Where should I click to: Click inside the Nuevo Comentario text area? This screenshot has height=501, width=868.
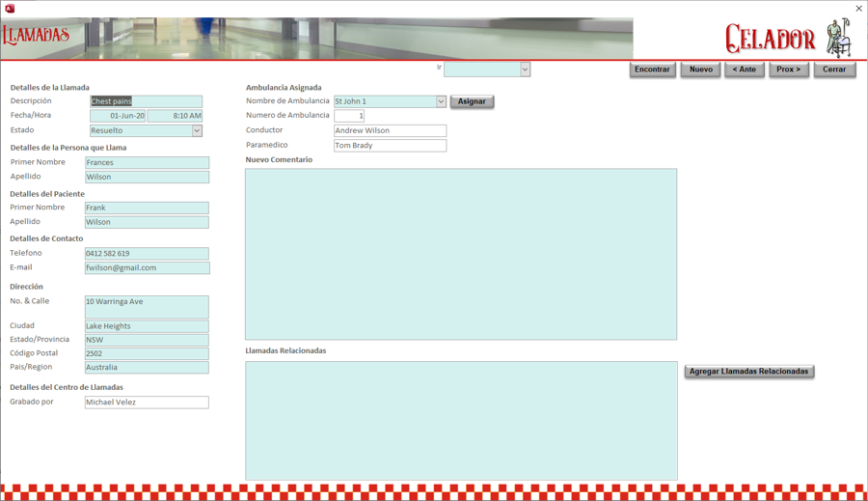pyautogui.click(x=460, y=254)
